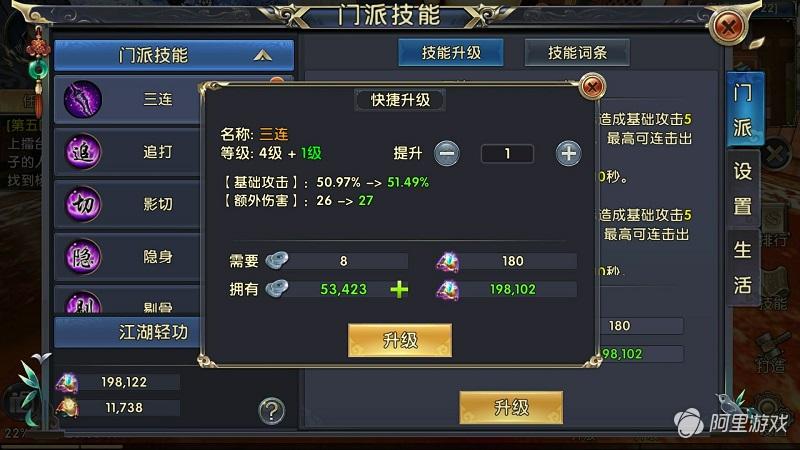Select the 三连 skill icon
The height and width of the screenshot is (450, 800).
tap(83, 99)
